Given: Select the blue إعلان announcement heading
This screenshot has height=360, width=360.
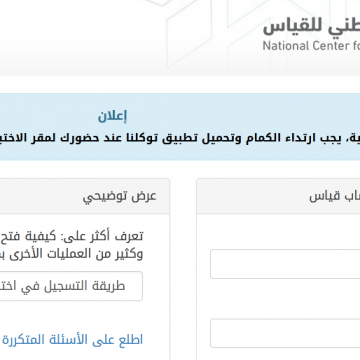Looking at the screenshot, I should (112, 117).
